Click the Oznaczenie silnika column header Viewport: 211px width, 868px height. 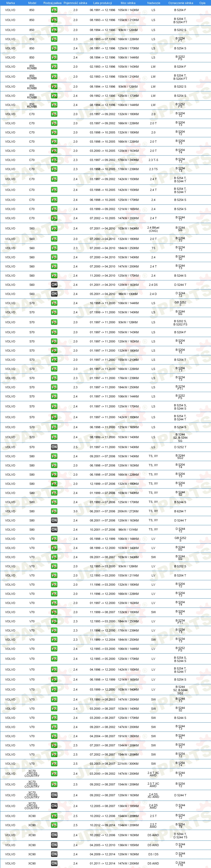coord(181,3)
